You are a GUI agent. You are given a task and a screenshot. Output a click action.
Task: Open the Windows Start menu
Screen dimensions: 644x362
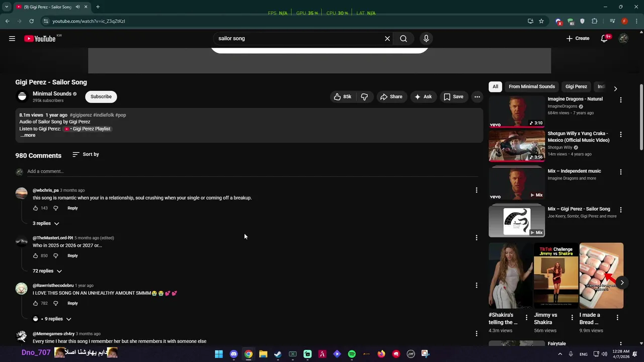click(219, 354)
